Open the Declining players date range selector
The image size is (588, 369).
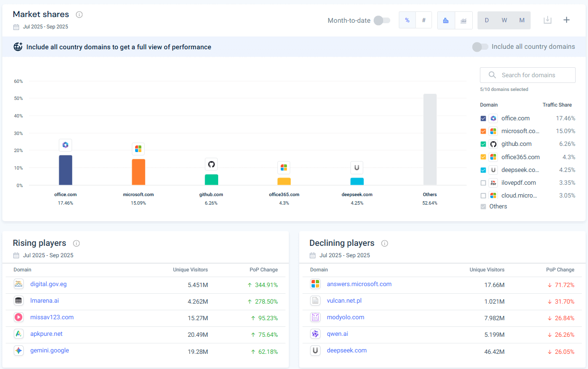click(x=344, y=255)
